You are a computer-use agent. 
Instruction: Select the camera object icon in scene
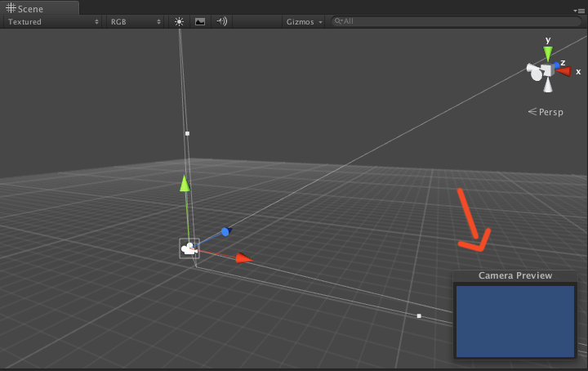pyautogui.click(x=189, y=248)
